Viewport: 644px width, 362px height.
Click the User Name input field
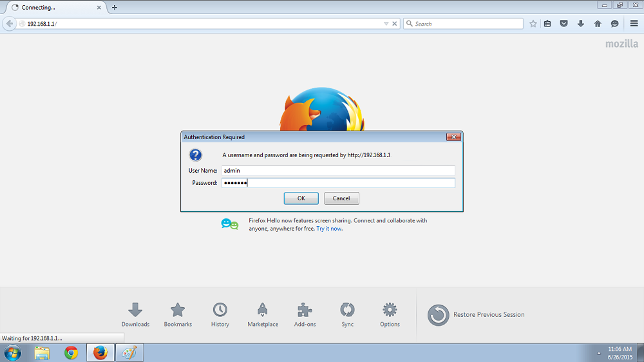tap(338, 171)
